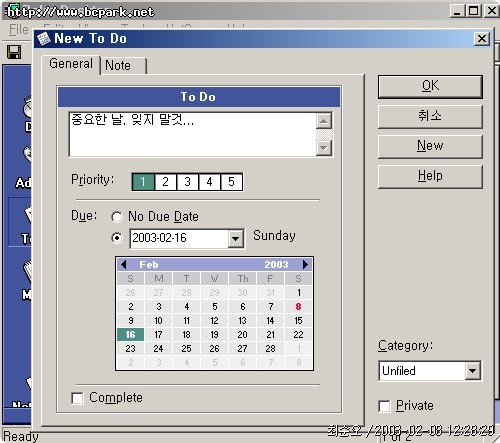Switch to the General tab
The width and height of the screenshot is (500, 443).
(71, 64)
